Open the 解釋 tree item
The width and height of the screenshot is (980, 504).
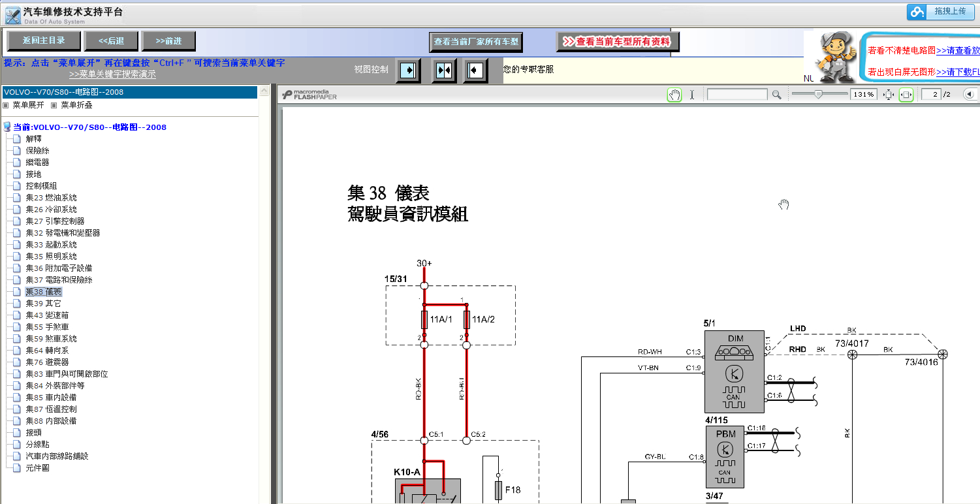pos(34,139)
